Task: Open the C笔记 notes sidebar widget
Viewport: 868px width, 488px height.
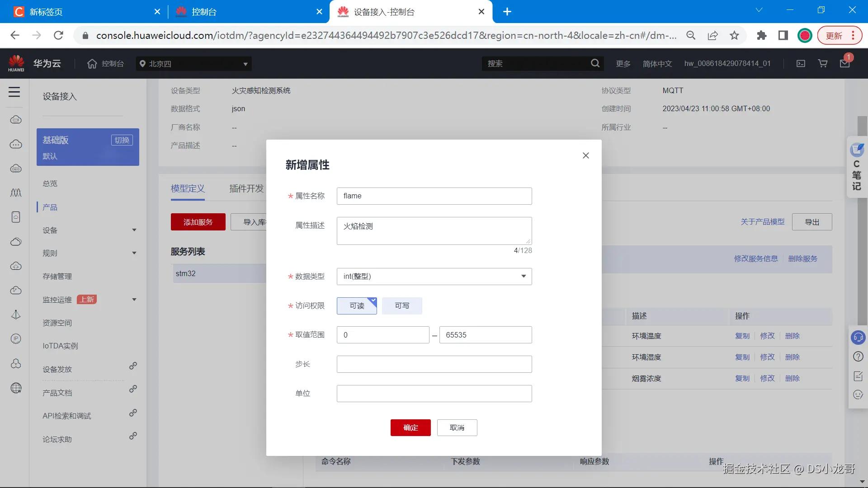Action: pyautogui.click(x=857, y=168)
